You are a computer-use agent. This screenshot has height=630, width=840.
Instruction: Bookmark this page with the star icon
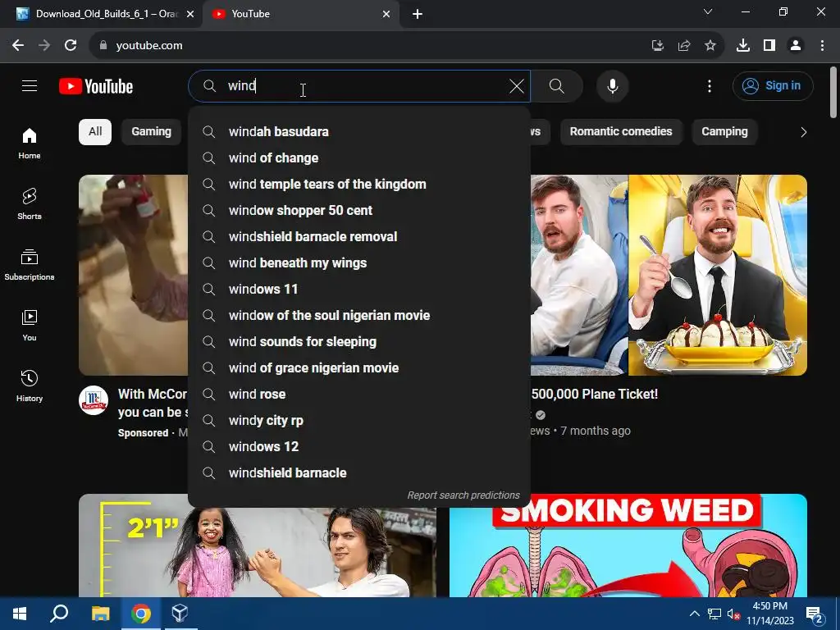pyautogui.click(x=710, y=46)
